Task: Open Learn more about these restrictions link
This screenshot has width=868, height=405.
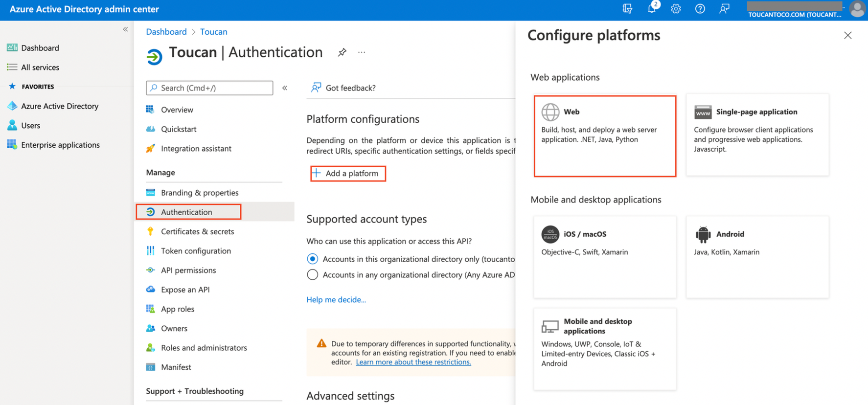Action: (413, 362)
